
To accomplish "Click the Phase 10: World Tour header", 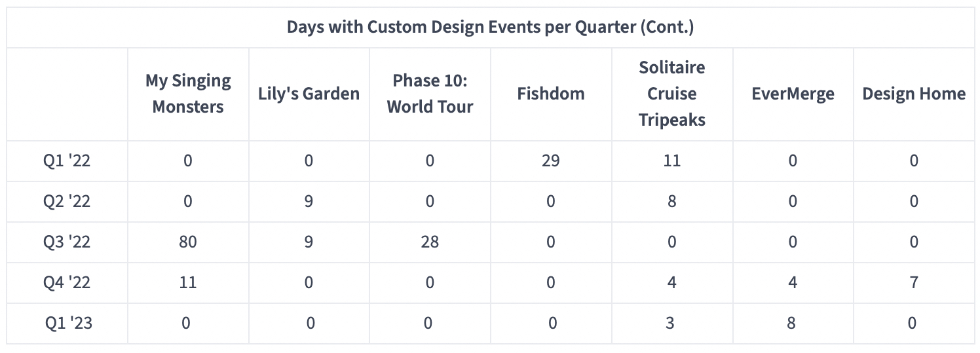I will [430, 94].
